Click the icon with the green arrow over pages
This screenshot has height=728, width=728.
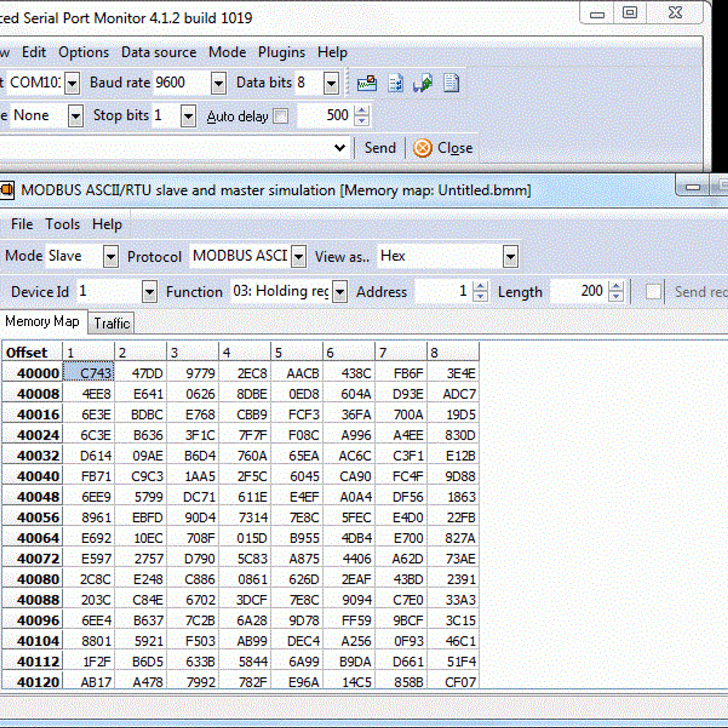click(423, 83)
